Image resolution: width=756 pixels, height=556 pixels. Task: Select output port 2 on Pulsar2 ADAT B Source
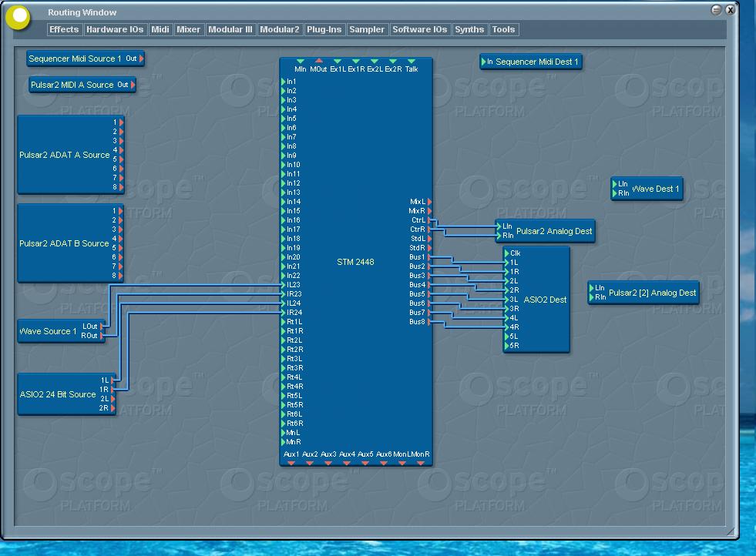[120, 220]
